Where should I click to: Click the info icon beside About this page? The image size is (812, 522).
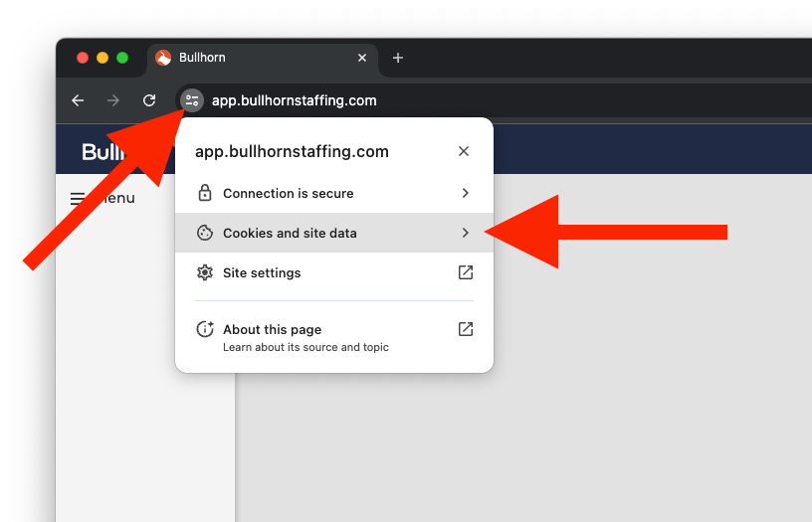205,329
